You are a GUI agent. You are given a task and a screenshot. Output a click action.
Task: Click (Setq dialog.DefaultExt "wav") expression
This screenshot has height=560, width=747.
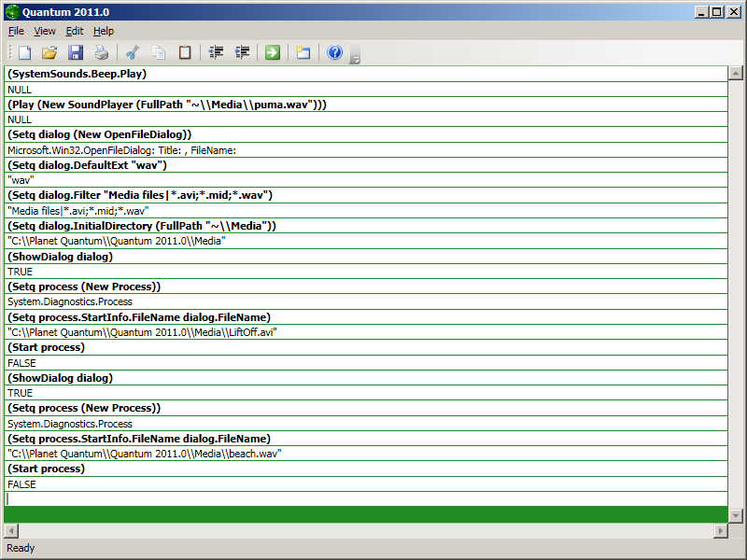[366, 165]
